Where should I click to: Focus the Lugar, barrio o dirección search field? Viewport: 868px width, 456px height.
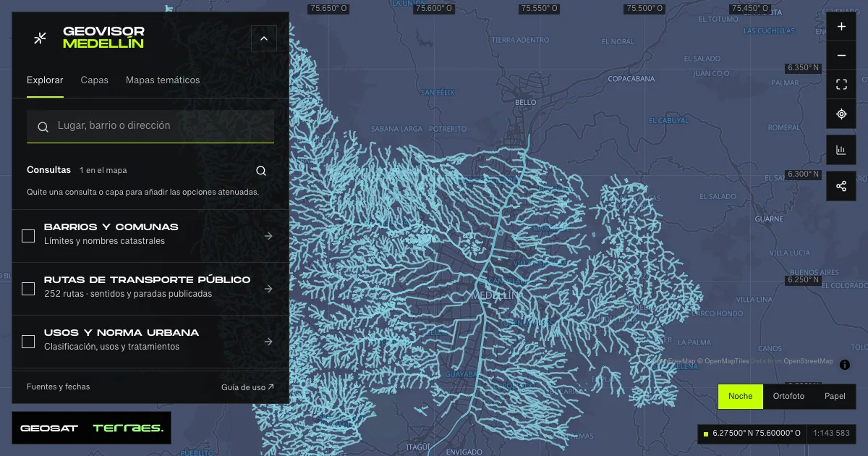tap(150, 126)
